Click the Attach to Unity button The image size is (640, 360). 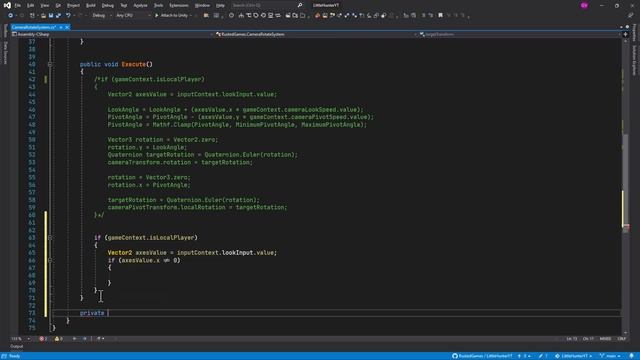coord(171,16)
